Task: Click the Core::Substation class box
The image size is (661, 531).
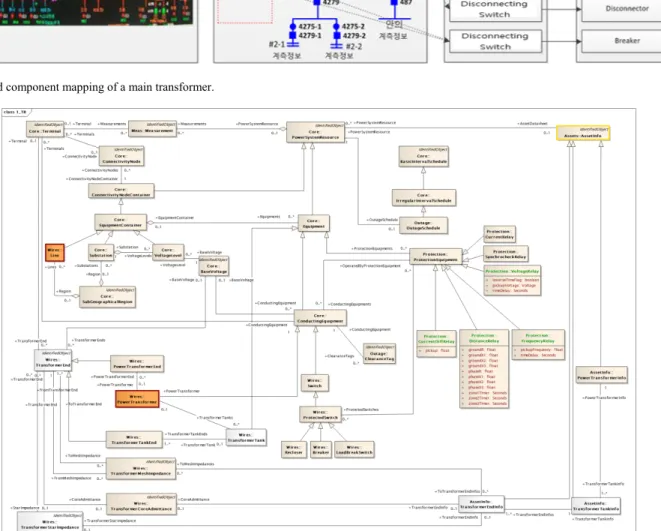Action: [x=101, y=252]
